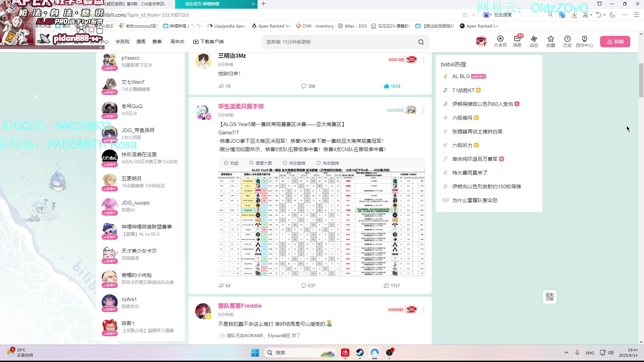Open the 创作中心 lightbulb icon
Screen dimensions: 644x362
tap(584, 42)
